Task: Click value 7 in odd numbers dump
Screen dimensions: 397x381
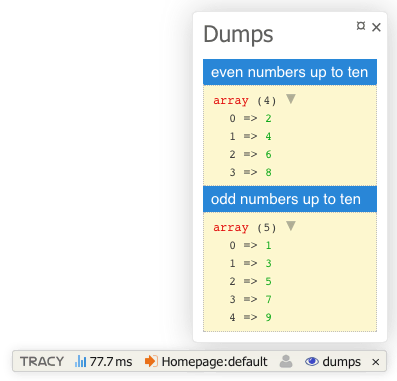Action: point(268,299)
